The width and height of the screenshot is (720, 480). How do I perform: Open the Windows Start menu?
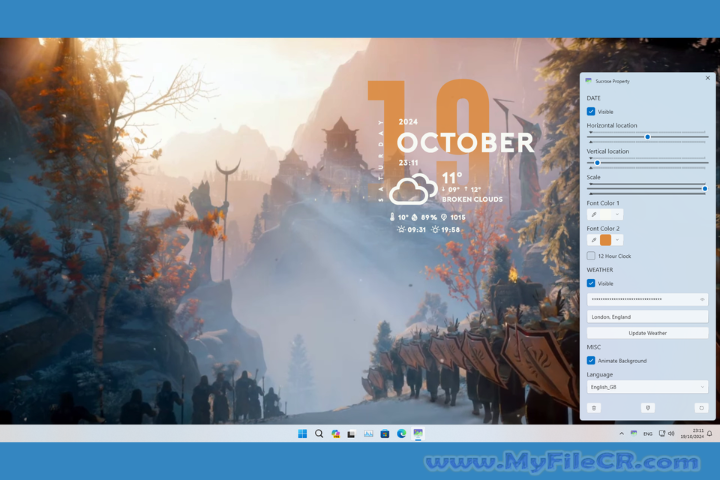point(302,434)
